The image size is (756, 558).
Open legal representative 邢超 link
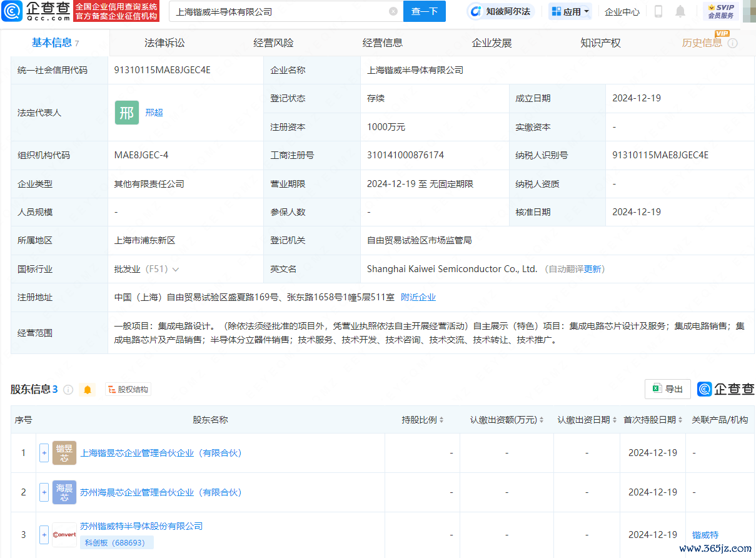pyautogui.click(x=154, y=113)
